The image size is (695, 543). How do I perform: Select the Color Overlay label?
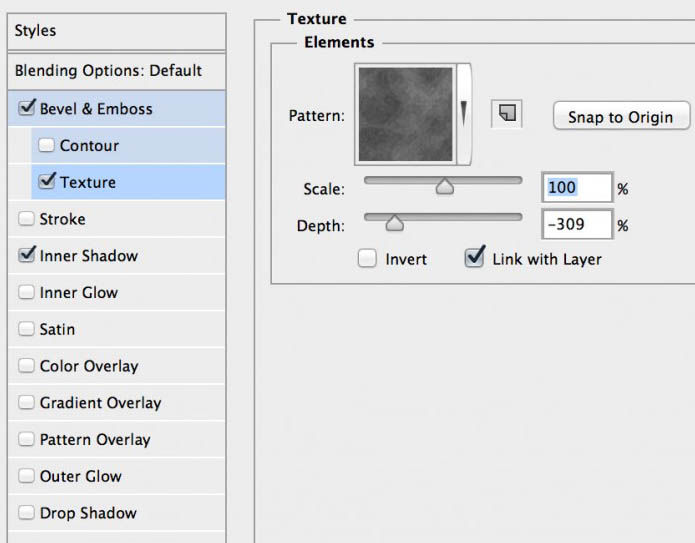[89, 367]
